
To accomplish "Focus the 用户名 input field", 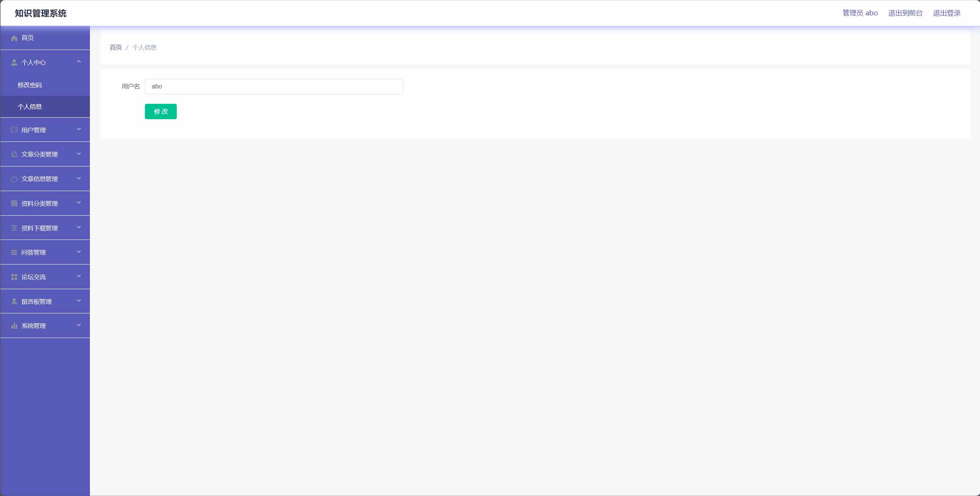I will pyautogui.click(x=274, y=87).
